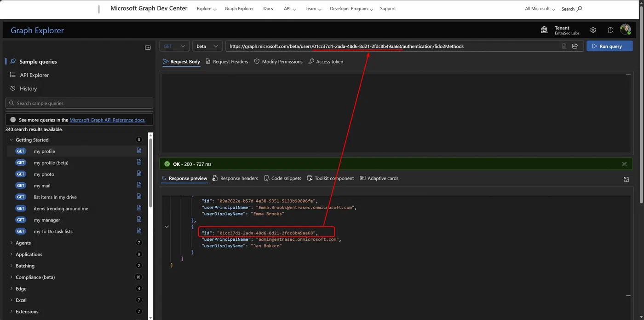
Task: Open the GET HTTP method dropdown
Action: click(174, 46)
